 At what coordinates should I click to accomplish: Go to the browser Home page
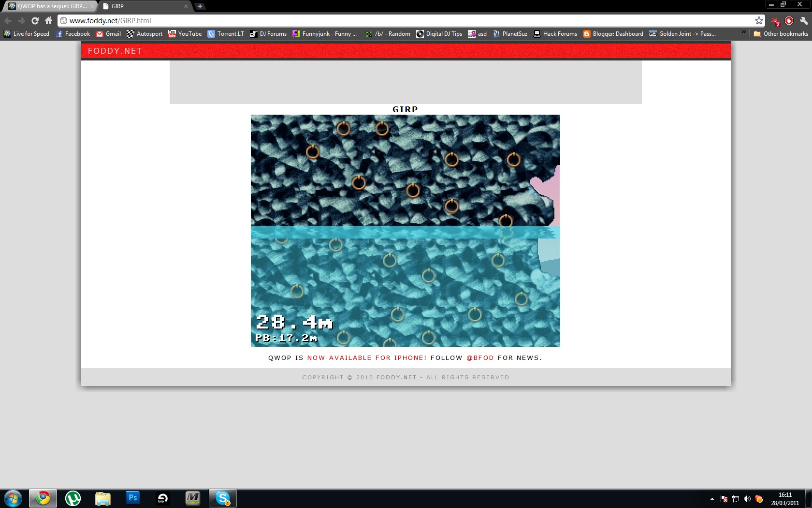pyautogui.click(x=48, y=21)
